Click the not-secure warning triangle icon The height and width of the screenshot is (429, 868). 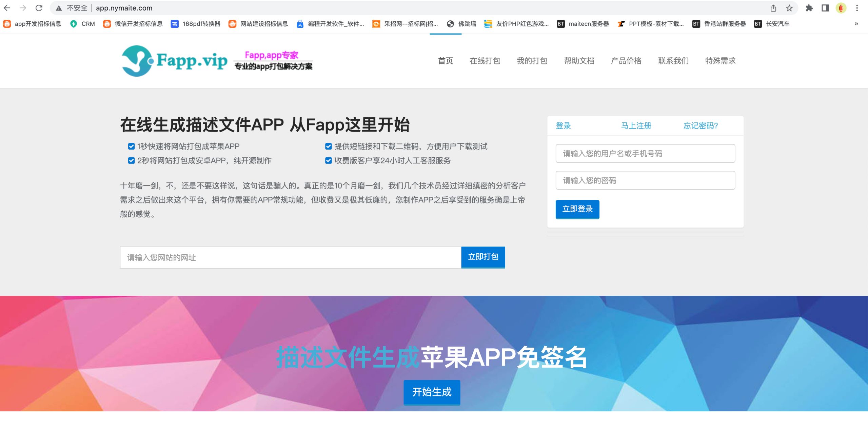pyautogui.click(x=59, y=8)
